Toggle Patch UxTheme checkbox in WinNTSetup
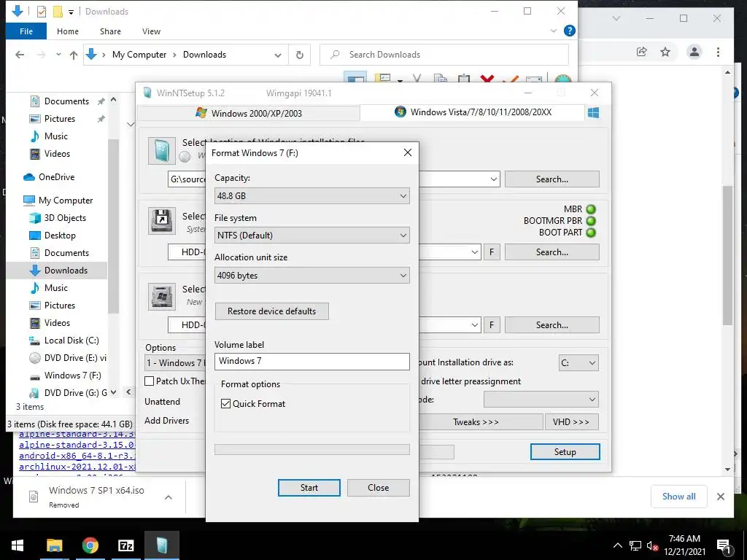Screen dimensions: 747x560 tap(149, 381)
